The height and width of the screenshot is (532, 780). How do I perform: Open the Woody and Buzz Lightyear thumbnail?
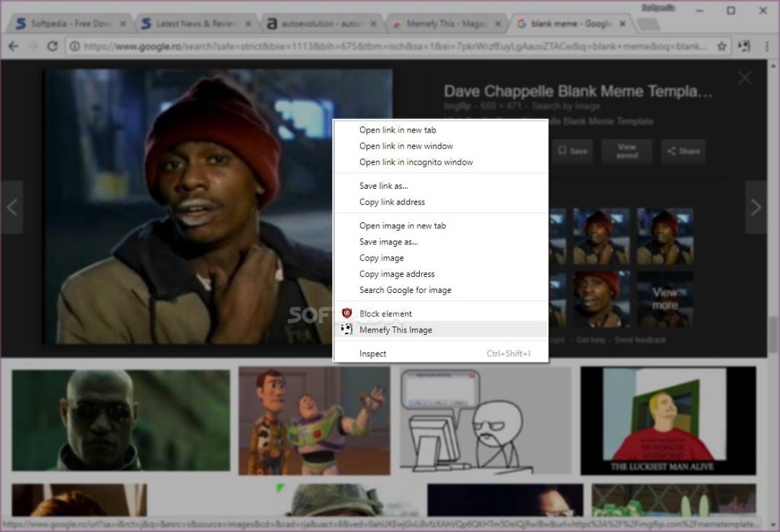pyautogui.click(x=315, y=421)
